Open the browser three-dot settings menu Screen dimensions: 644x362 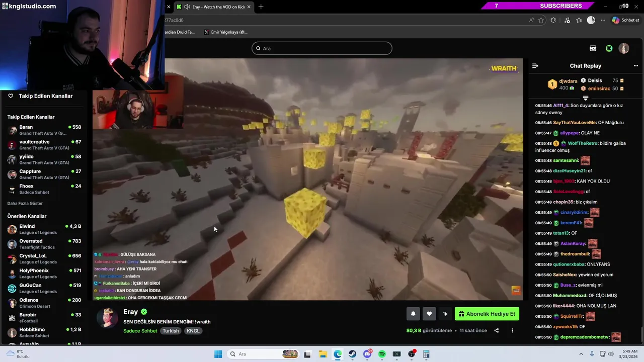coord(603,20)
